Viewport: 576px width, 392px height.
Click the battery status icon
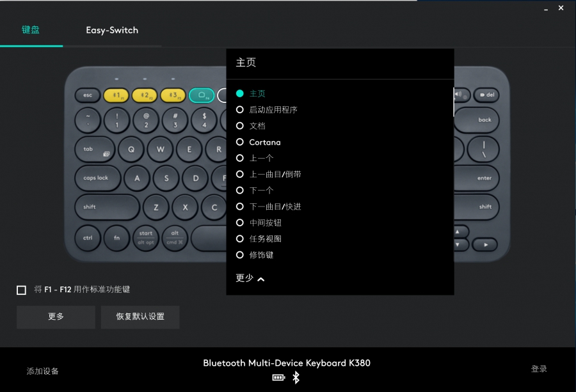point(279,377)
